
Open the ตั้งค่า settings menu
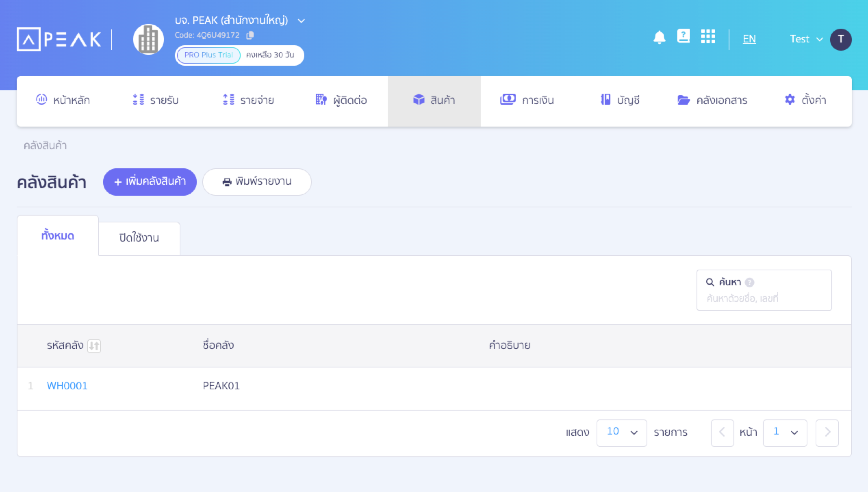(805, 100)
